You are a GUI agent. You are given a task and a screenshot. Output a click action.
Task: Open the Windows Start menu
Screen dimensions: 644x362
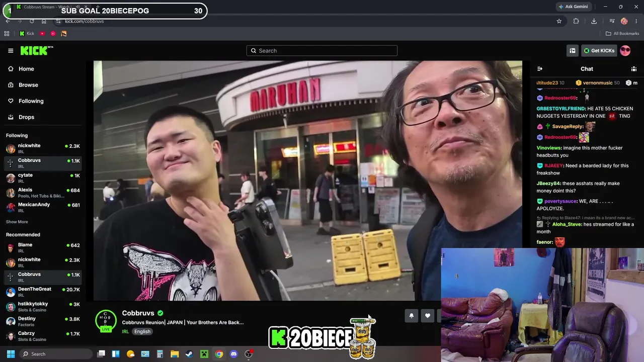point(11,354)
